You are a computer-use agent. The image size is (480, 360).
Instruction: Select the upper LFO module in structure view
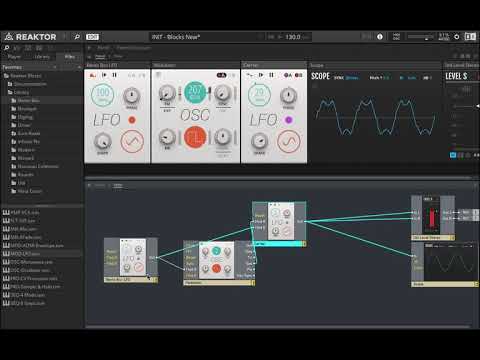279,224
